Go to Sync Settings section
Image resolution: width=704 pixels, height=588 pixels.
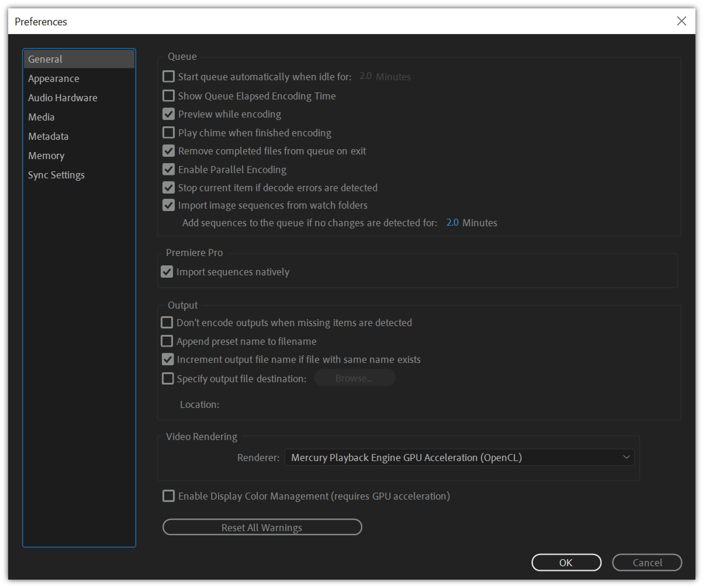click(56, 175)
